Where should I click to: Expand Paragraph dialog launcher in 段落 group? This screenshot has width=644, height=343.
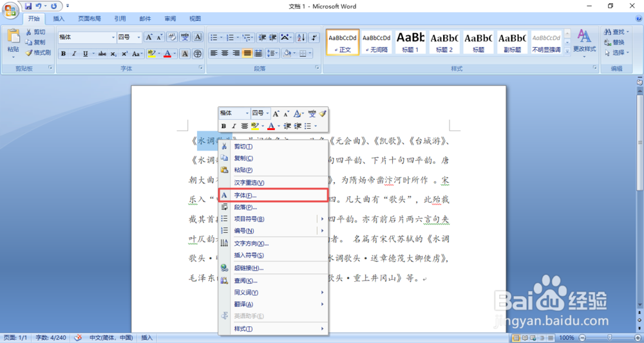tap(317, 68)
